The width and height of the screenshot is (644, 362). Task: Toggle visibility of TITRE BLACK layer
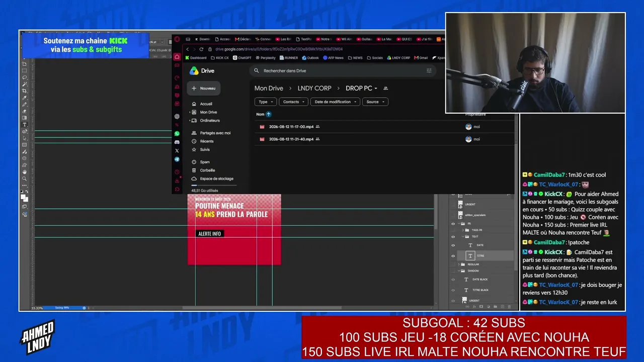(x=453, y=290)
